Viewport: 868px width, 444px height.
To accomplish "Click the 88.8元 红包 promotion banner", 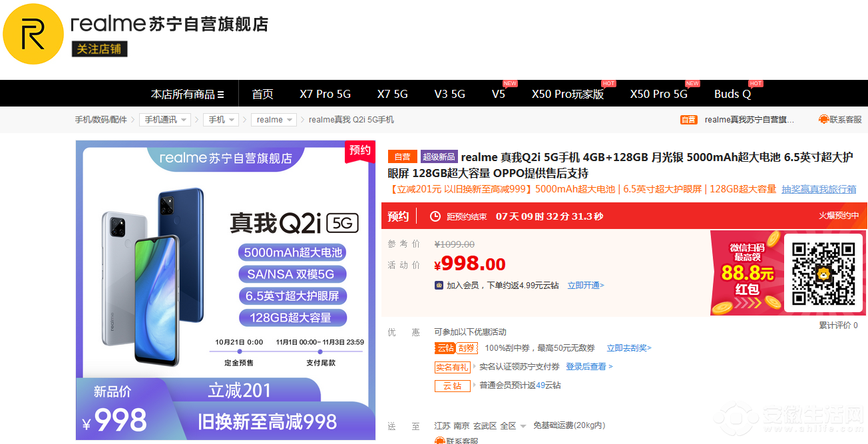I will tap(746, 273).
